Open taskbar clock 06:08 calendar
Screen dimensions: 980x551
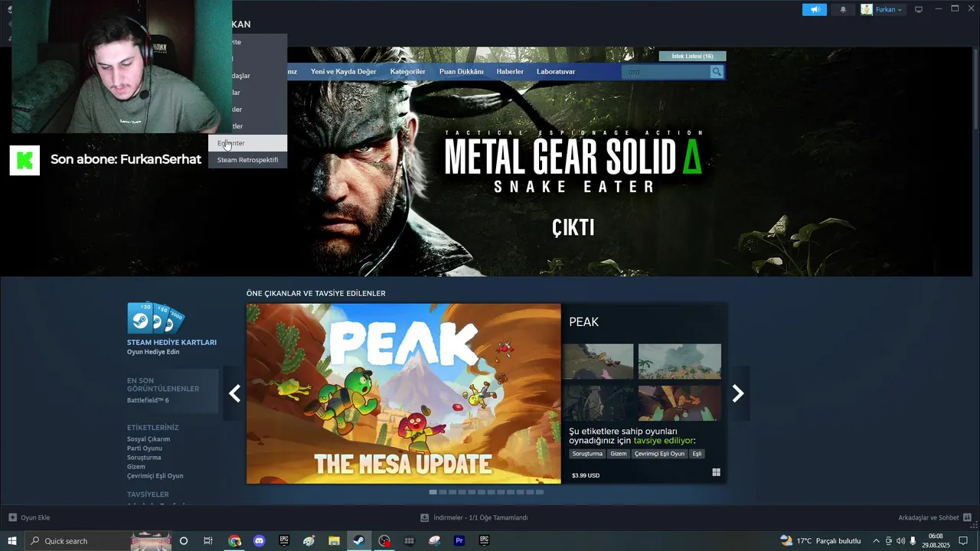tap(936, 541)
